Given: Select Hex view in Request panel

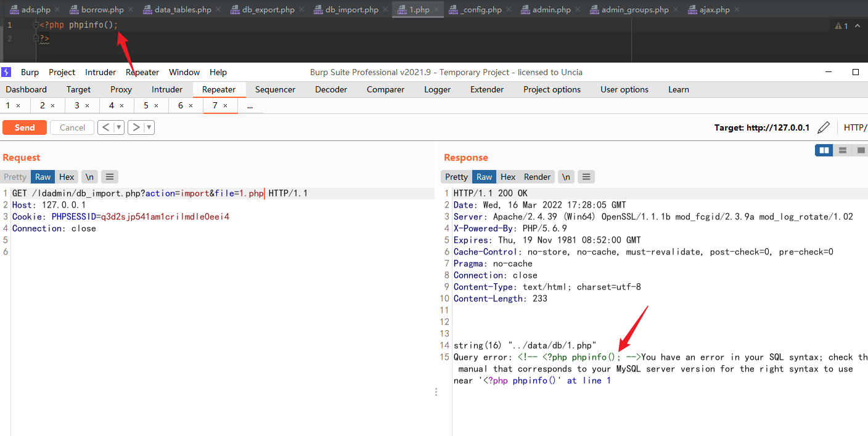Looking at the screenshot, I should coord(67,177).
